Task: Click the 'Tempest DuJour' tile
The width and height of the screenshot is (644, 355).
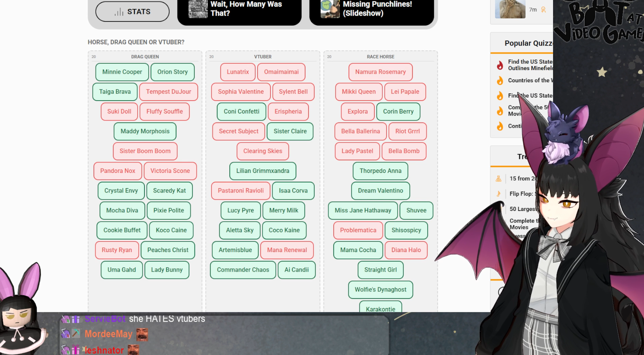Action: click(x=169, y=92)
